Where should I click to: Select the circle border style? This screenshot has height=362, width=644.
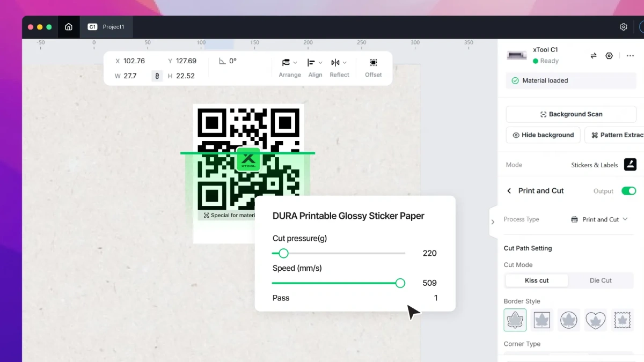[569, 320]
